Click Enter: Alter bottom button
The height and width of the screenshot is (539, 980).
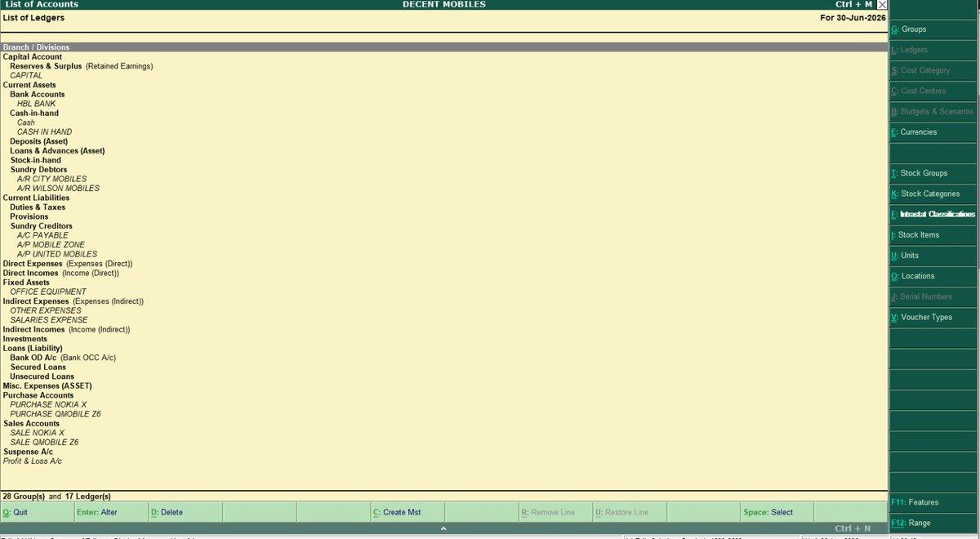pos(111,512)
